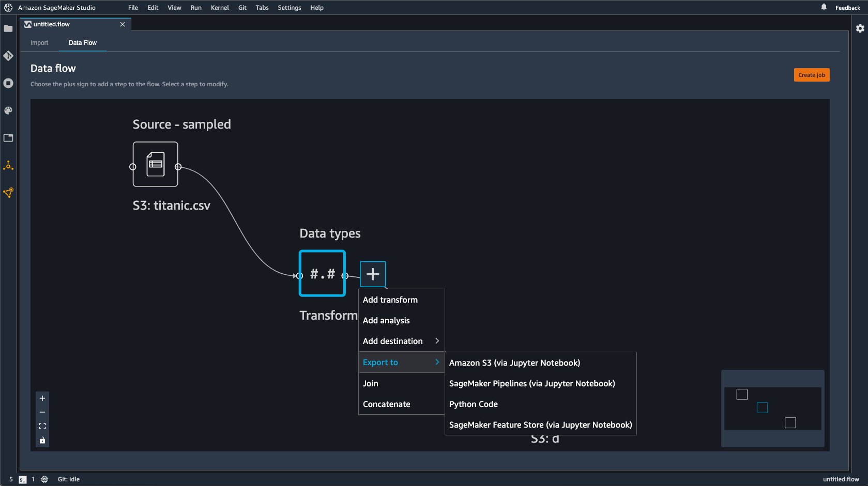
Task: Click the CPU usage icon in status bar
Action: pyautogui.click(x=44, y=479)
